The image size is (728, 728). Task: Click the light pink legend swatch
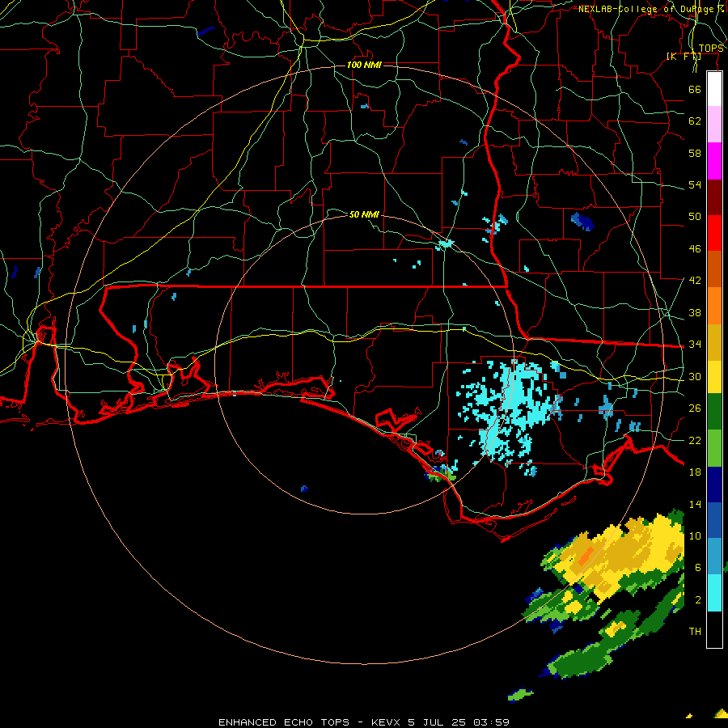click(714, 125)
